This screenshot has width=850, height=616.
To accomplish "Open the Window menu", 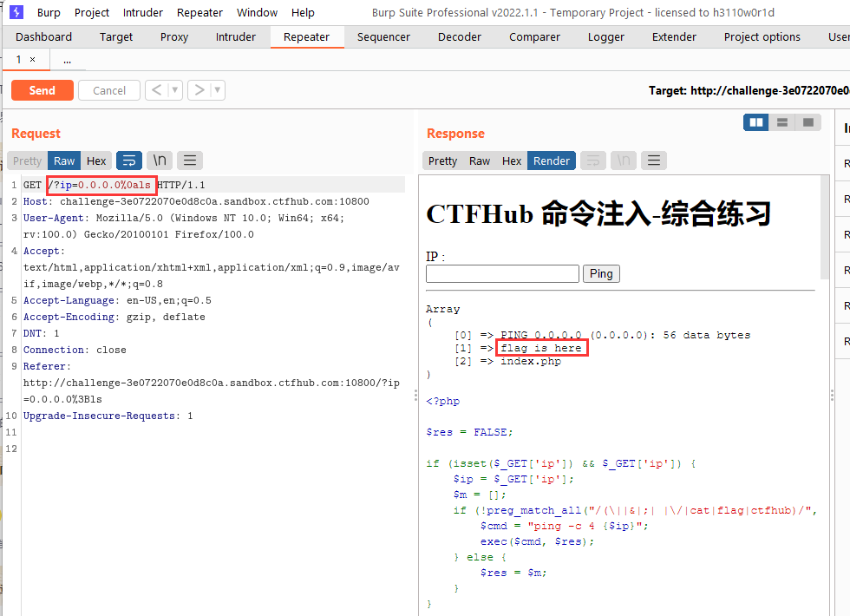I will pos(257,12).
